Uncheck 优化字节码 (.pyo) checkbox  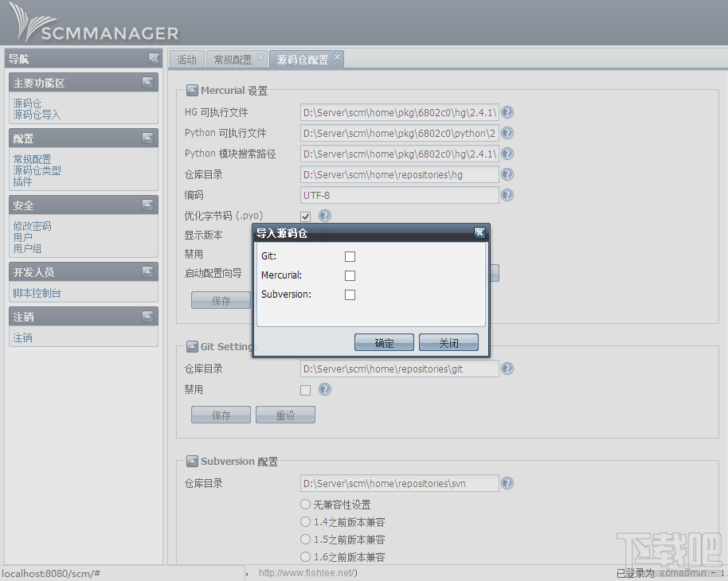(x=306, y=216)
